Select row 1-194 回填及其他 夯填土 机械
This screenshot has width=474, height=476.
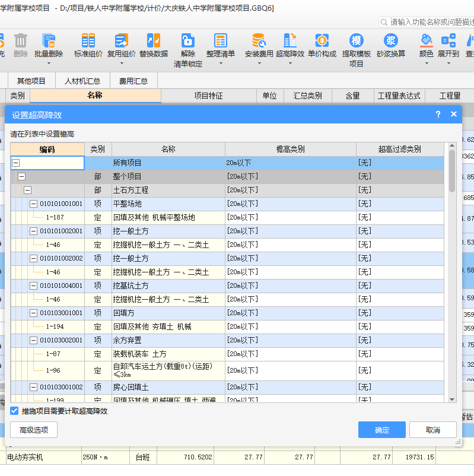pos(227,326)
